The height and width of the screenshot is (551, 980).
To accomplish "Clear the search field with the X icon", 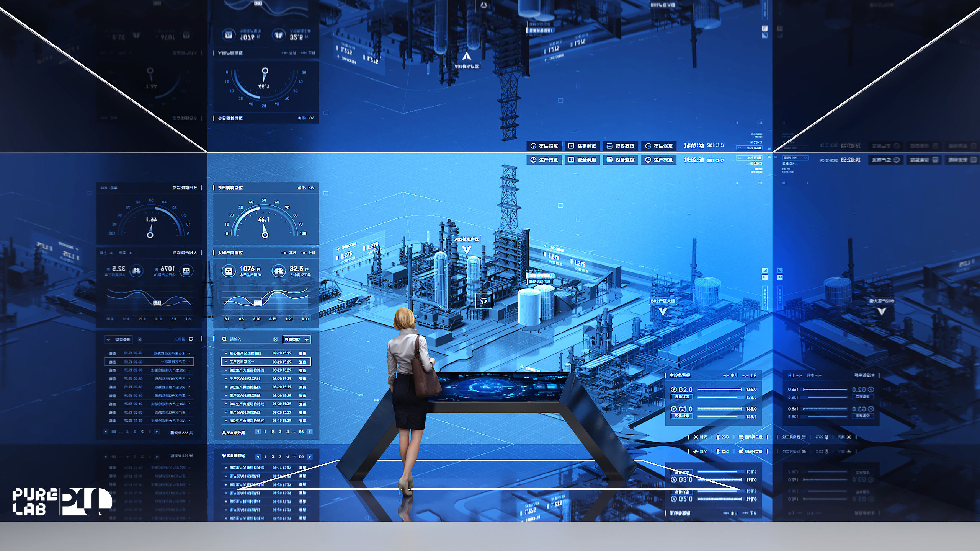I will [275, 339].
